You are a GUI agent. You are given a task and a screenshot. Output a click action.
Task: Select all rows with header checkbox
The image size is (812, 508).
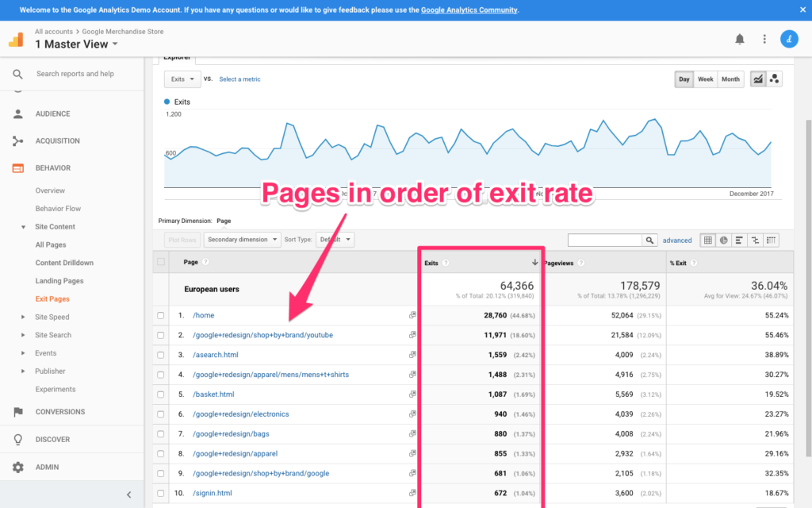pos(161,262)
